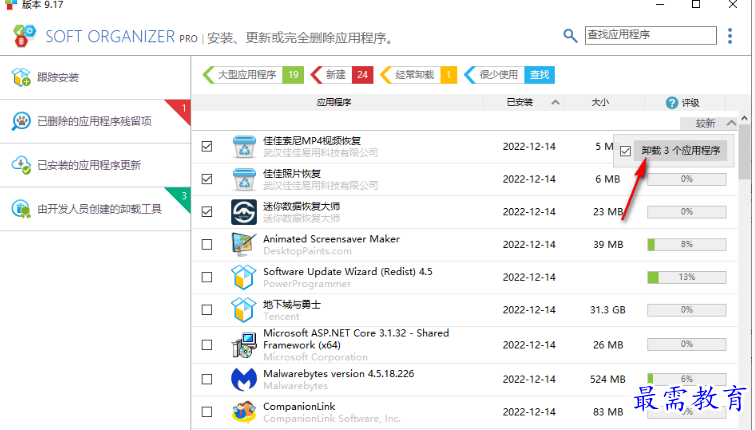Check the Software Update Wizard checkbox
Viewport: 755px width, 430px height.
tap(207, 277)
